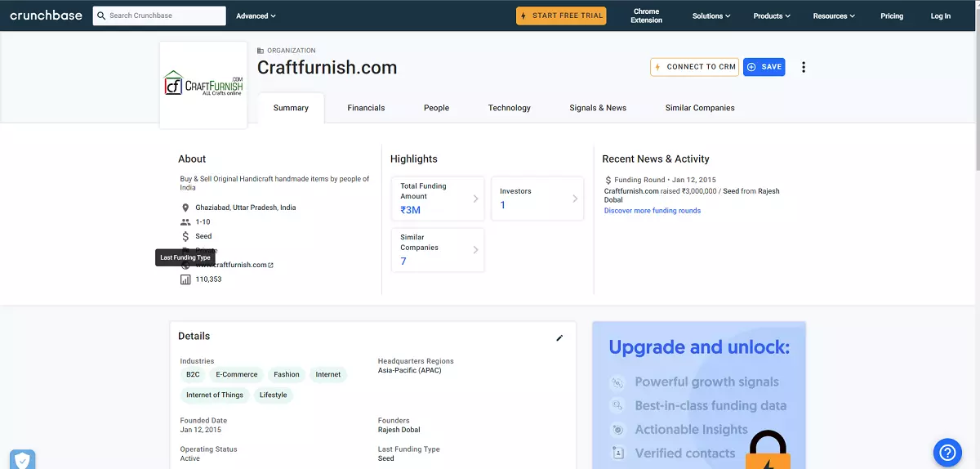Image resolution: width=980 pixels, height=469 pixels.
Task: Click the location pin icon
Action: 185,208
